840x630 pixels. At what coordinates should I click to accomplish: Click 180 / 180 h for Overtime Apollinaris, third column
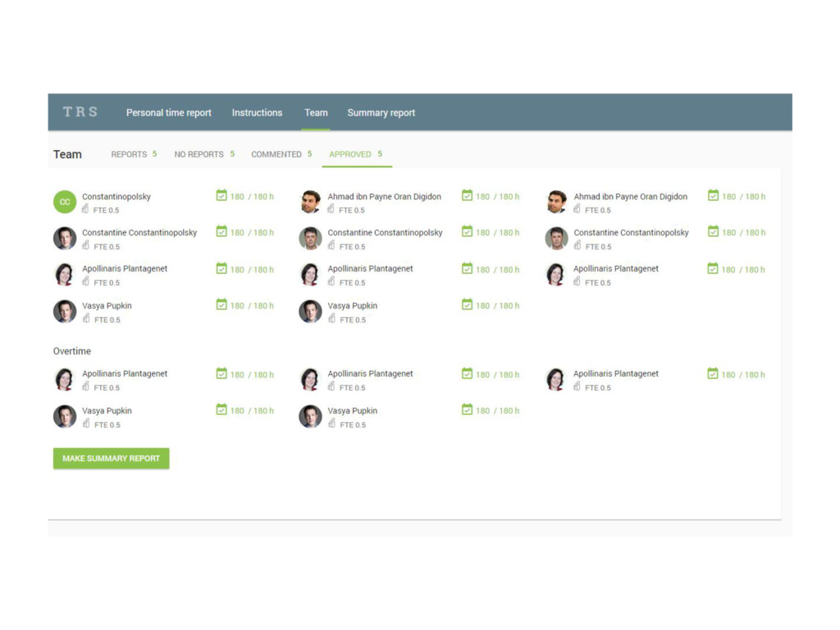point(743,374)
